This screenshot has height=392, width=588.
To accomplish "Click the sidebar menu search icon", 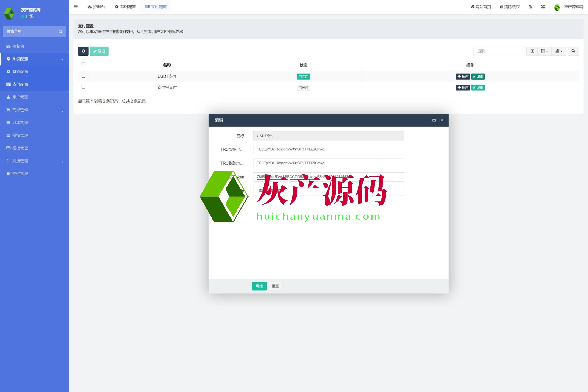I will pyautogui.click(x=60, y=31).
